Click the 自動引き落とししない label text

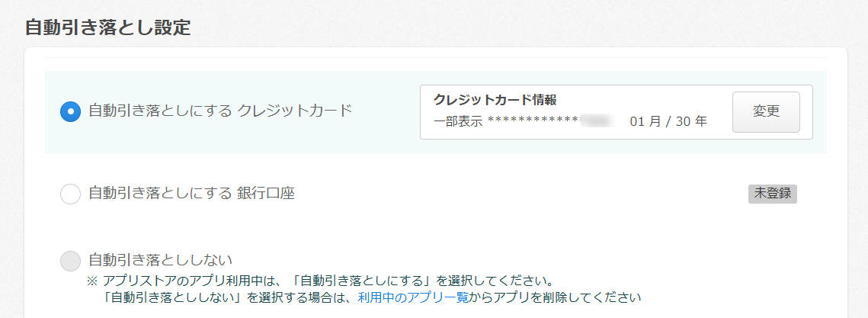click(160, 259)
